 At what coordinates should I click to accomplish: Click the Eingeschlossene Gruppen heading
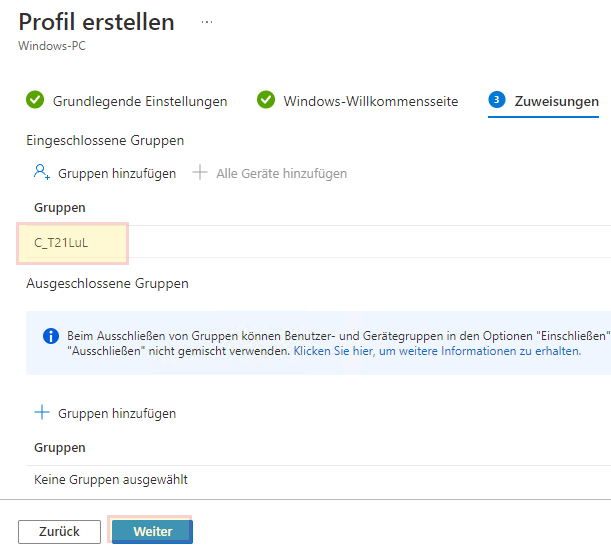coord(105,141)
